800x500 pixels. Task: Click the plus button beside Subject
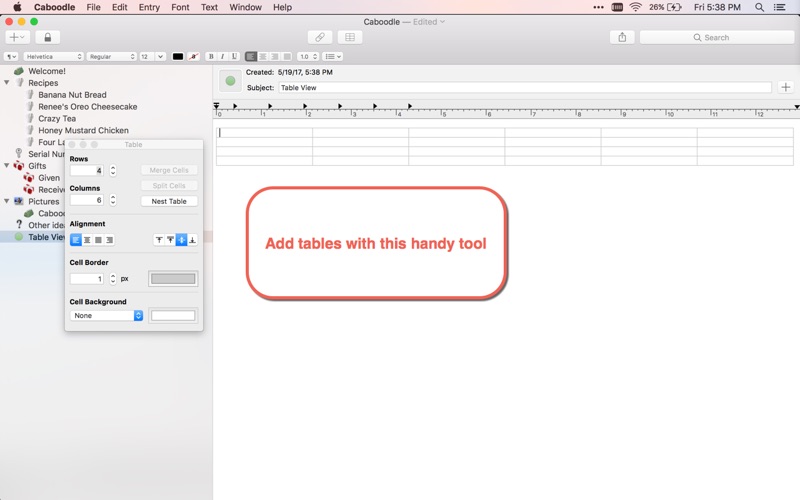click(x=786, y=88)
